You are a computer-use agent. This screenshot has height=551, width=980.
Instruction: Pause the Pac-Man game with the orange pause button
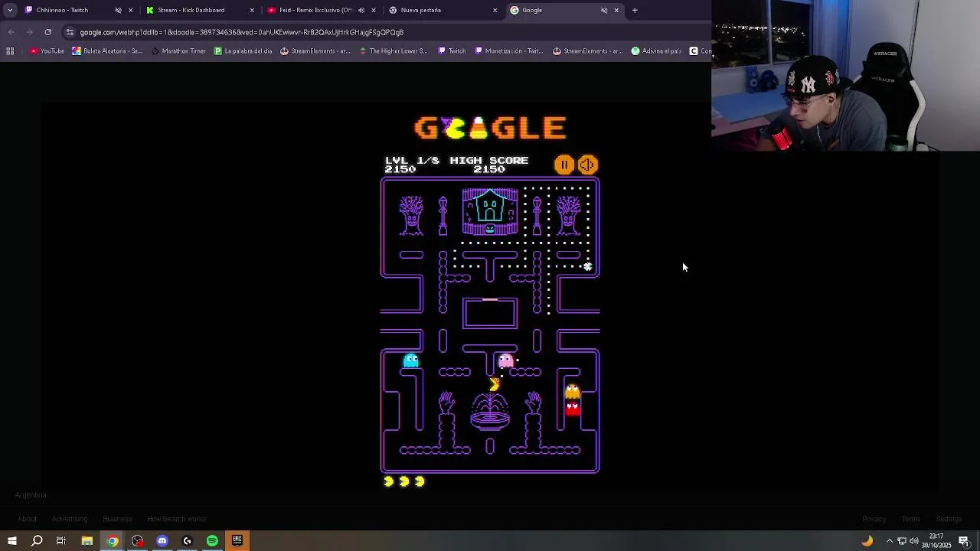point(563,165)
